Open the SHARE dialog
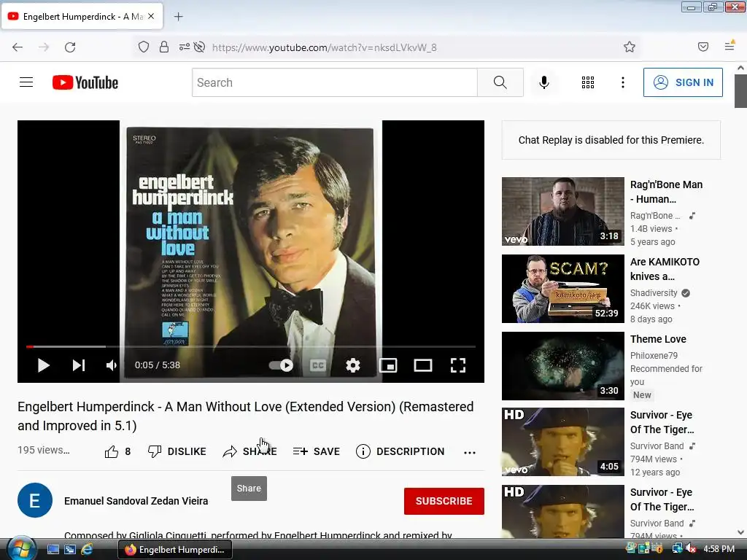Image resolution: width=747 pixels, height=560 pixels. point(249,451)
